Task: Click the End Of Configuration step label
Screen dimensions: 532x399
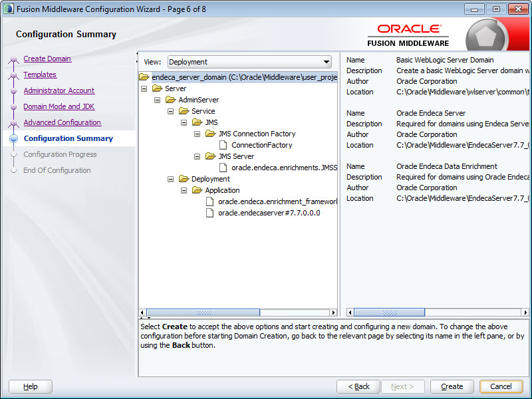Action: tap(57, 170)
